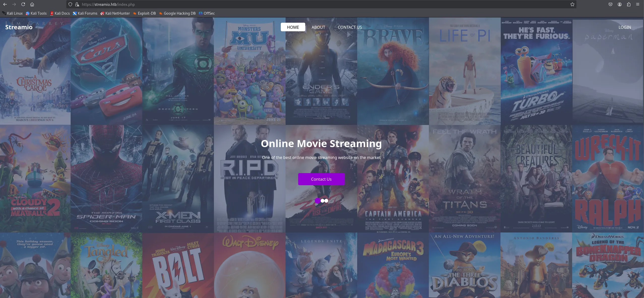Open the extensions puzzle icon

(628, 4)
